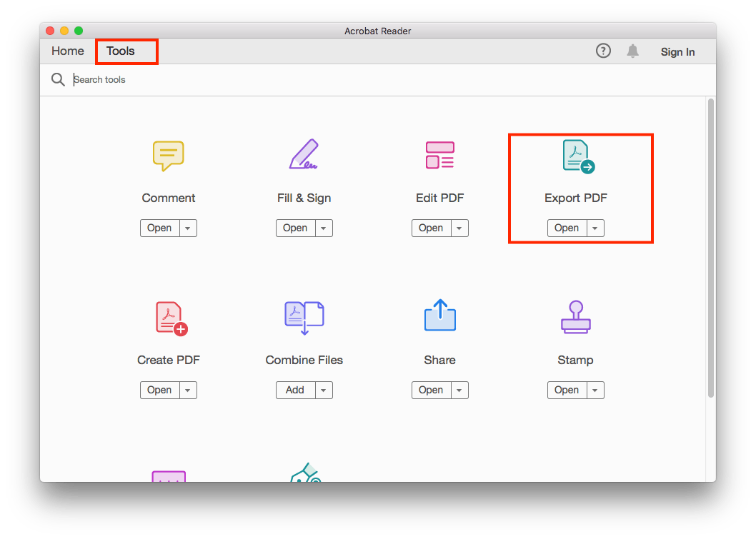Close the Acrobat Reader window
The height and width of the screenshot is (539, 756).
(x=50, y=31)
